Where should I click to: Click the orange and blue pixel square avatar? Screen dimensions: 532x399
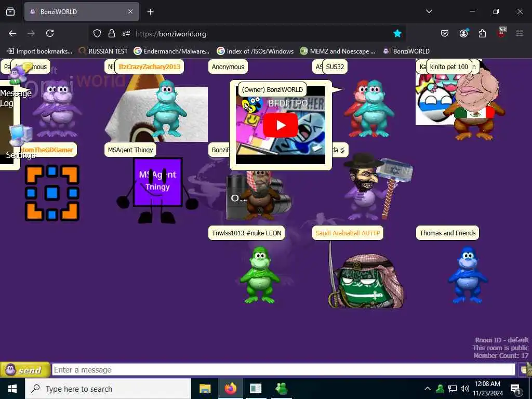52,193
